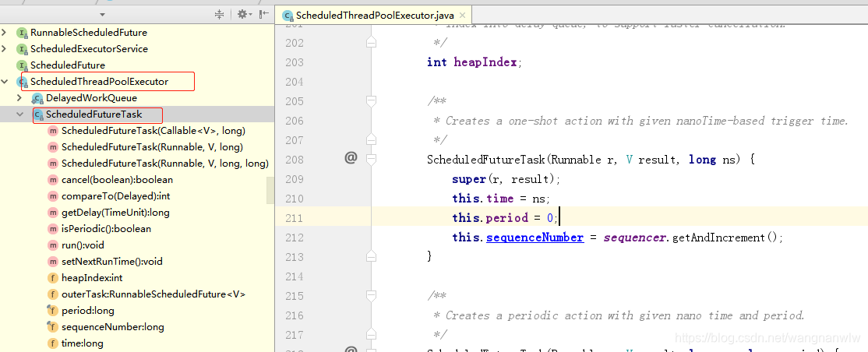Click the Hide panel icon
Viewport: 868px width, 352px height.
point(264,15)
